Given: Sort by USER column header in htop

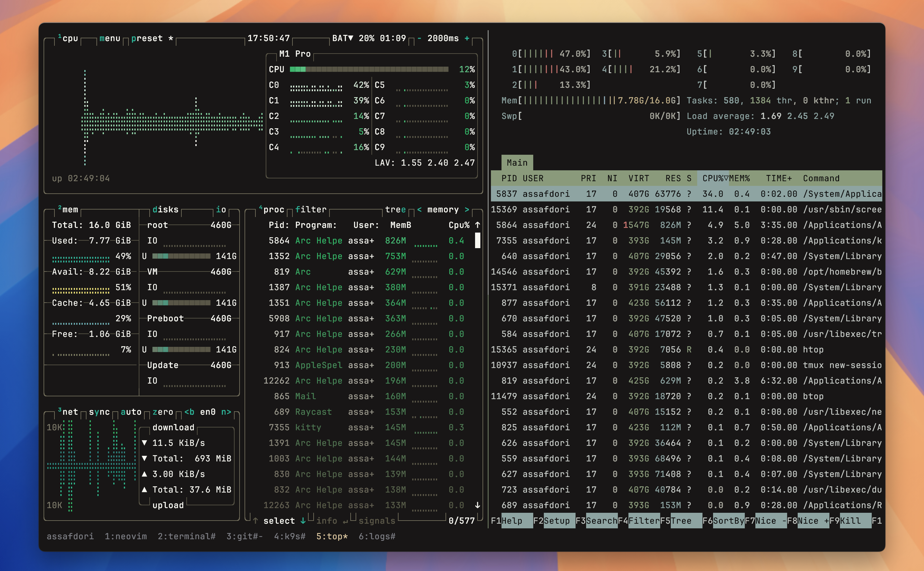Looking at the screenshot, I should pyautogui.click(x=533, y=179).
